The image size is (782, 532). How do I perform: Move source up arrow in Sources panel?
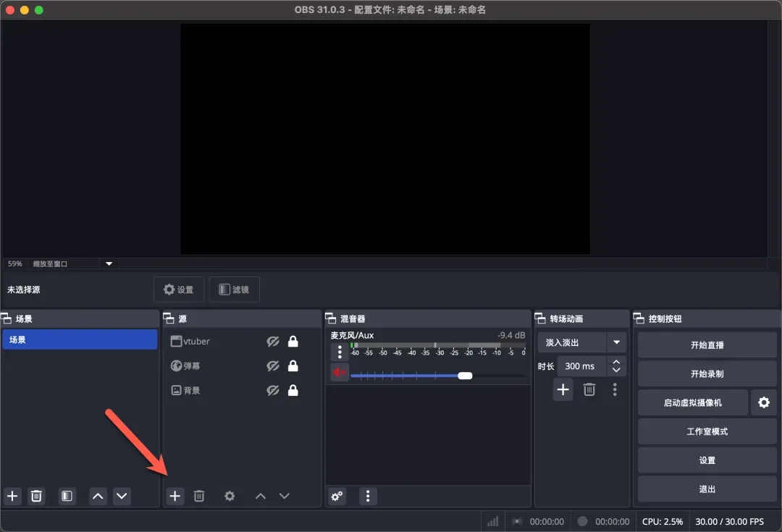click(261, 496)
